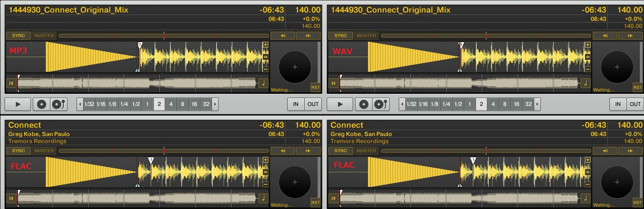Click the record disc icon under MP3 deck
644x209 pixels.
(42, 104)
